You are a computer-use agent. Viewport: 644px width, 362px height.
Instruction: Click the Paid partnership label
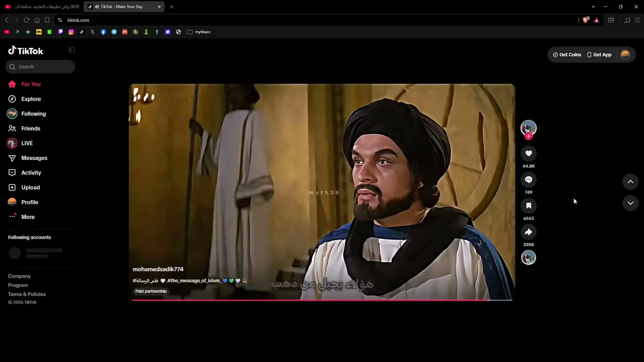coord(151,291)
